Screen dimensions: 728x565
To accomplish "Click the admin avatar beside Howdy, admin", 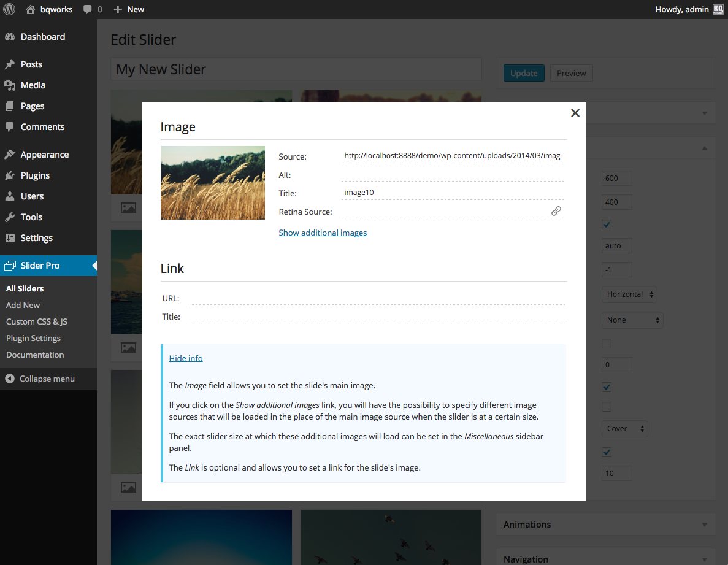I will (718, 9).
